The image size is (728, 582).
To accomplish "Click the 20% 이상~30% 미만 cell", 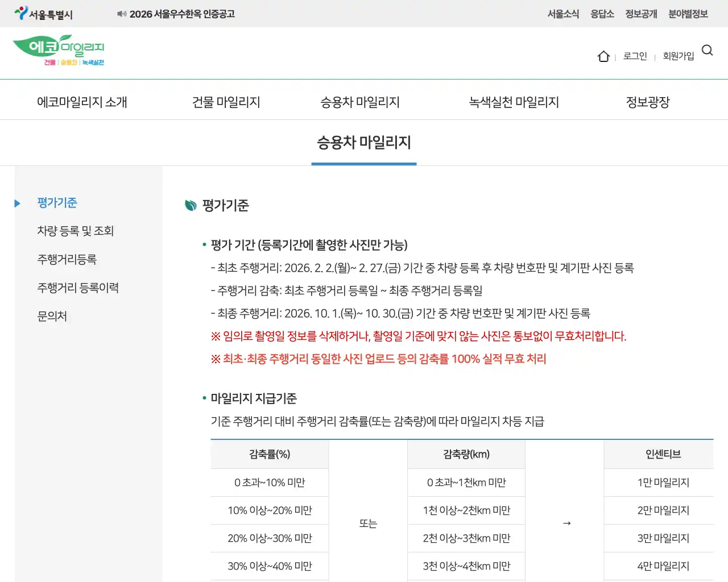I will pos(270,538).
